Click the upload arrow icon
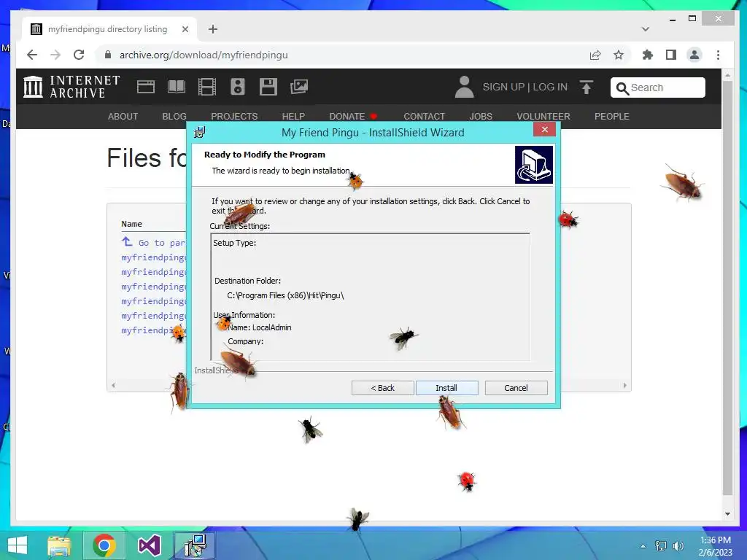This screenshot has height=560, width=747. coord(587,87)
